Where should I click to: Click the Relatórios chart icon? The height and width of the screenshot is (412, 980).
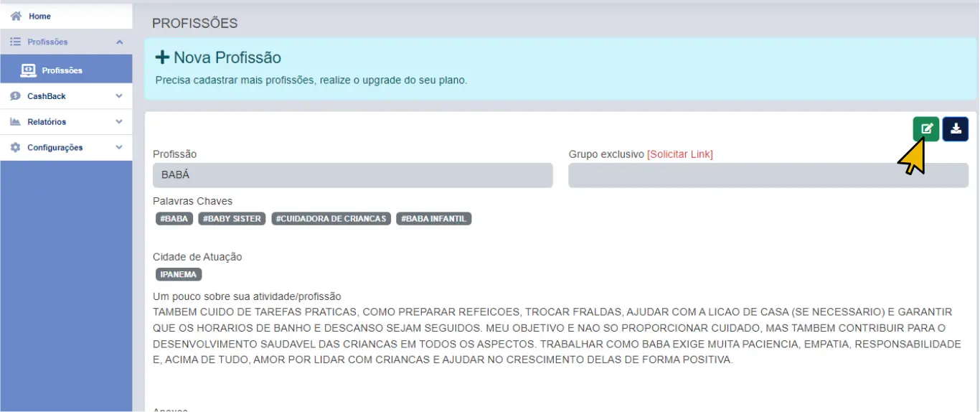(16, 122)
